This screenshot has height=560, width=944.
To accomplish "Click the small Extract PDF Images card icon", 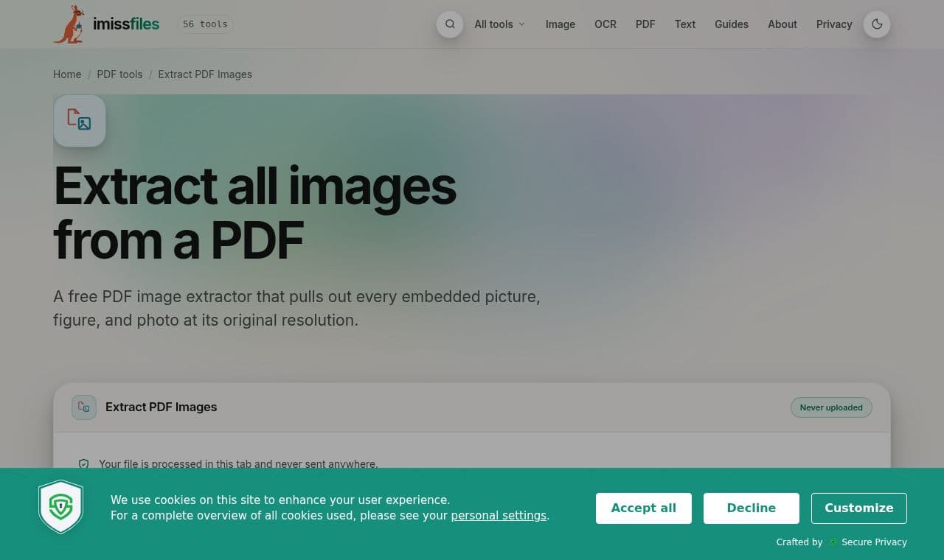I will point(84,407).
